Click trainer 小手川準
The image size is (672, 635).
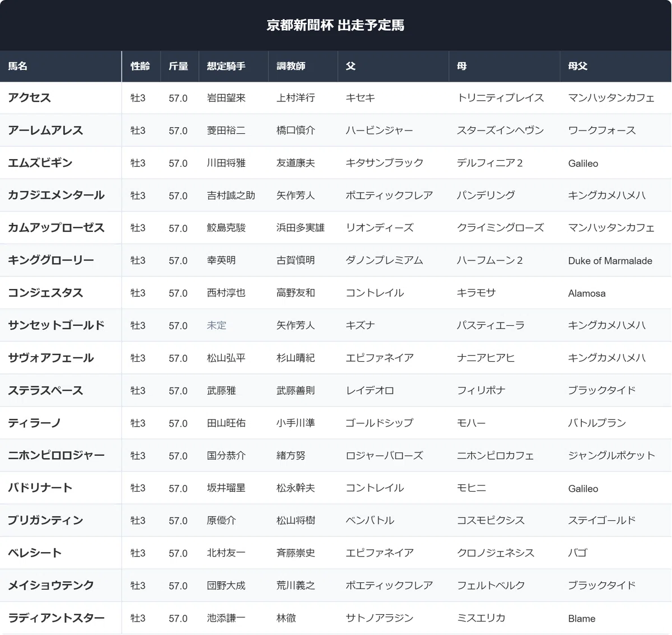[x=296, y=423]
